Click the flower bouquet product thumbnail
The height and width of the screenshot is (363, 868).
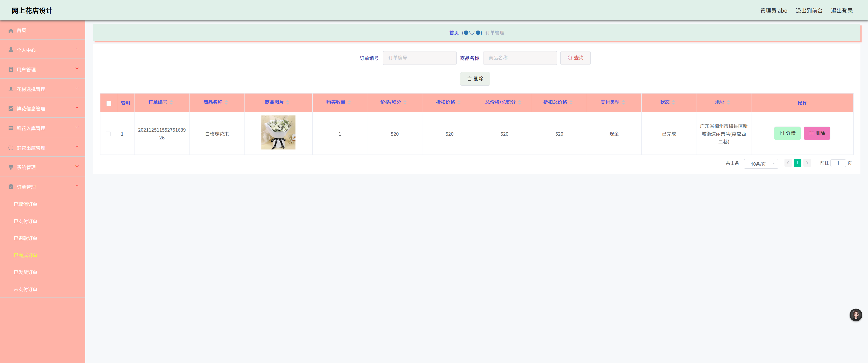pyautogui.click(x=278, y=132)
